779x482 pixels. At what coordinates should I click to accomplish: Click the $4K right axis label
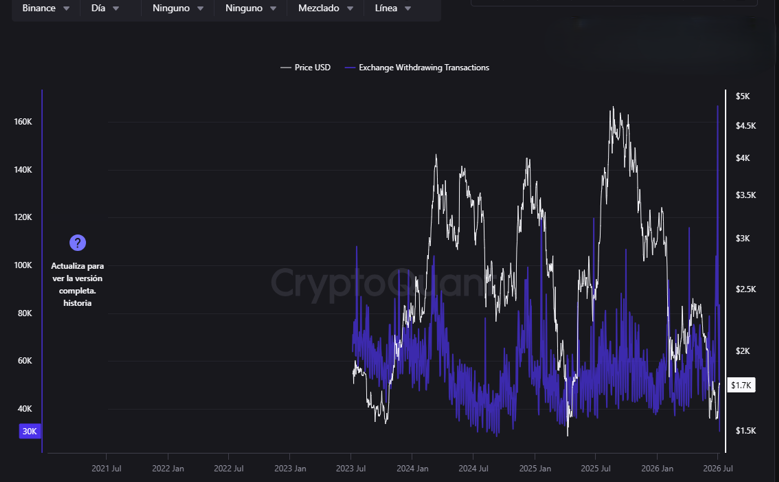tap(743, 158)
